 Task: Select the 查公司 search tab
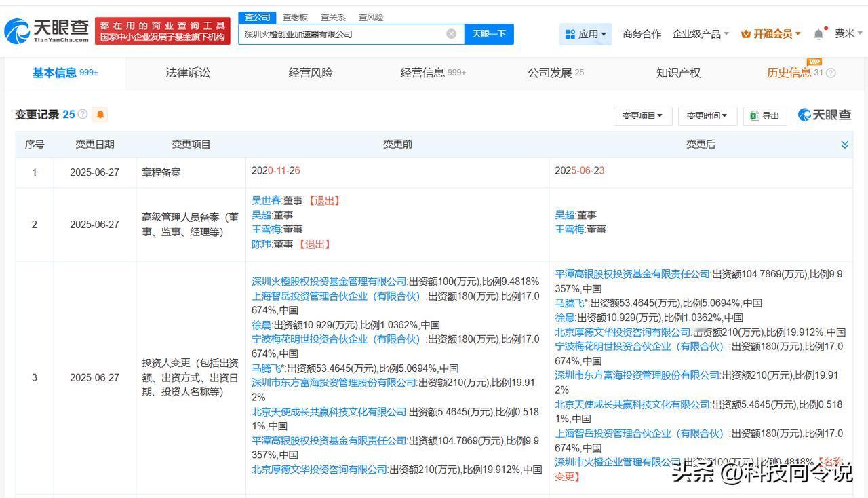click(257, 17)
